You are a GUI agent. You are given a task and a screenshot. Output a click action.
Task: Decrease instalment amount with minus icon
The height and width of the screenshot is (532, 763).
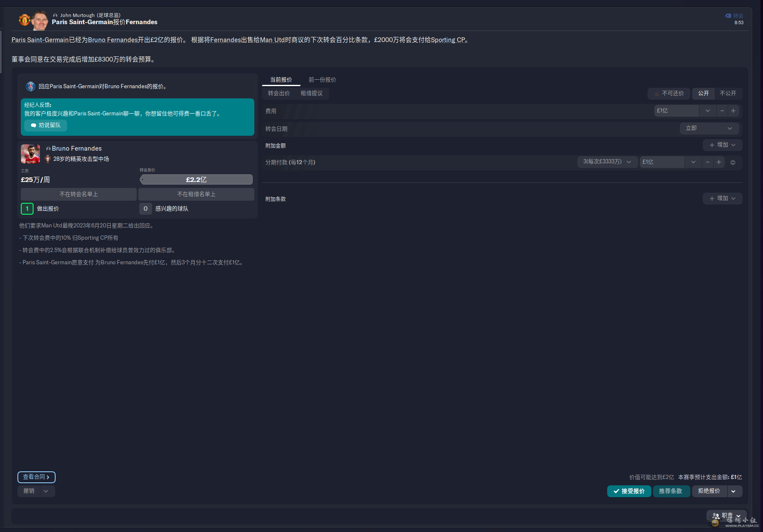point(708,162)
